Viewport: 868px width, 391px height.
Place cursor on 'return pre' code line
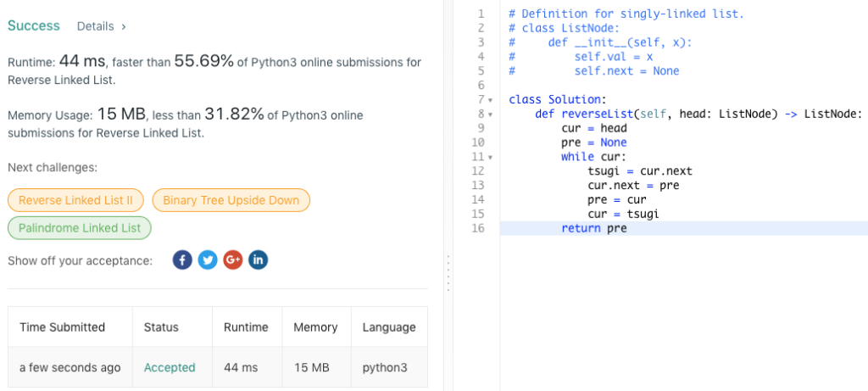(x=593, y=228)
